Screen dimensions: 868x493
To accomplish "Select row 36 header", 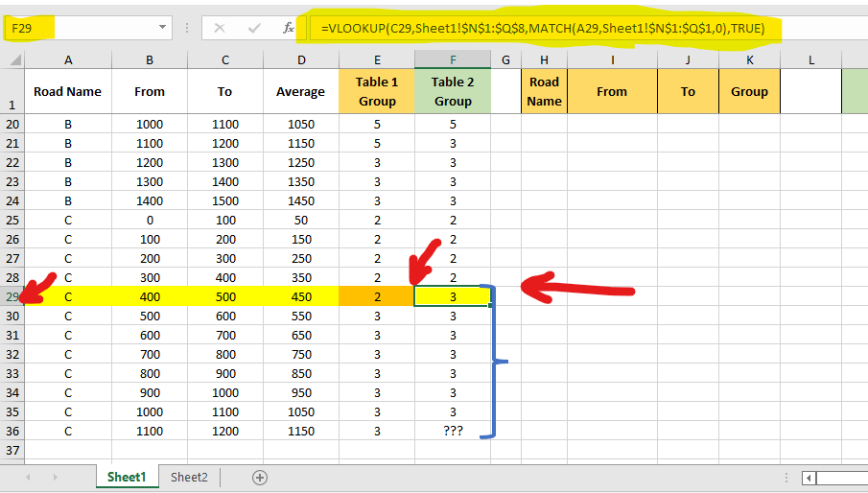I will coord(12,431).
